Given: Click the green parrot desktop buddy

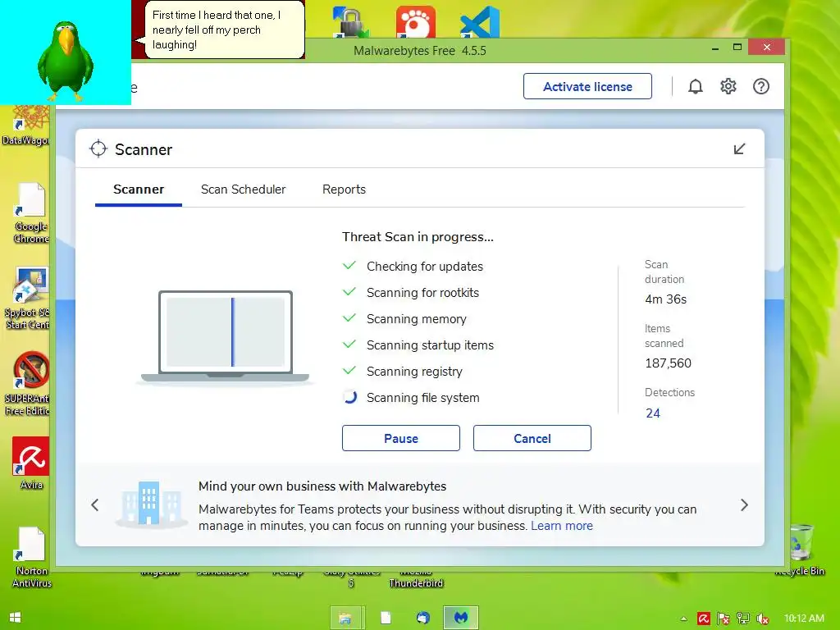Looking at the screenshot, I should [x=66, y=60].
